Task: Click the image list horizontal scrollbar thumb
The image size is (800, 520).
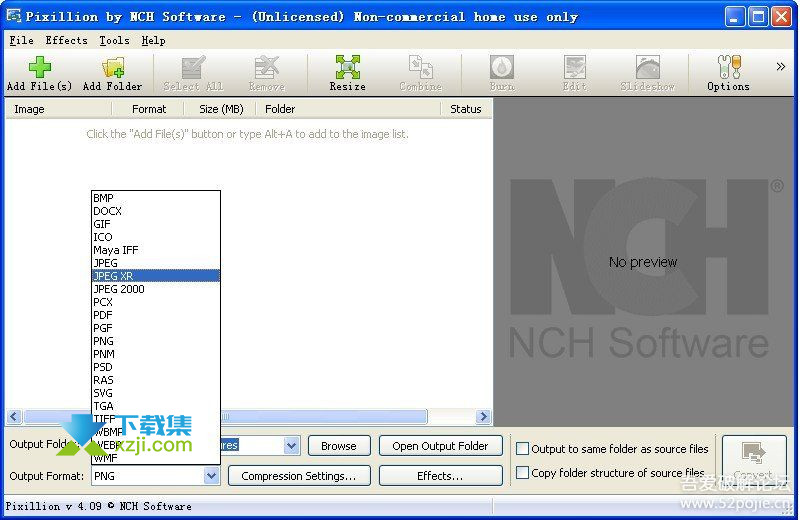Action: 226,416
